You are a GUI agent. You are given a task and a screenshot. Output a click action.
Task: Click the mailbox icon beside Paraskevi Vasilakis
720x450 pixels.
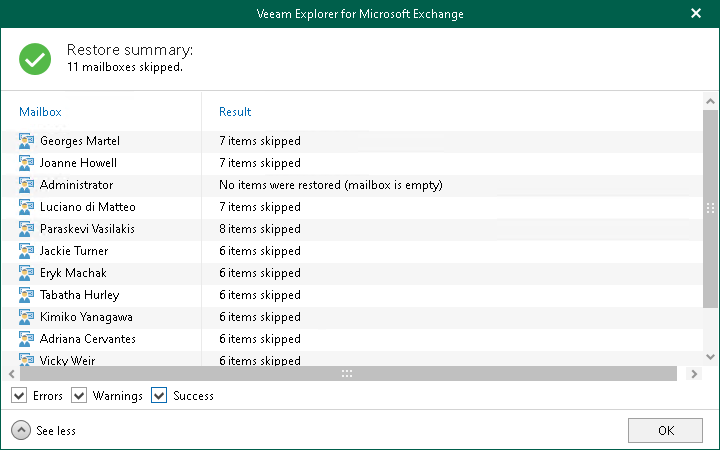point(27,229)
